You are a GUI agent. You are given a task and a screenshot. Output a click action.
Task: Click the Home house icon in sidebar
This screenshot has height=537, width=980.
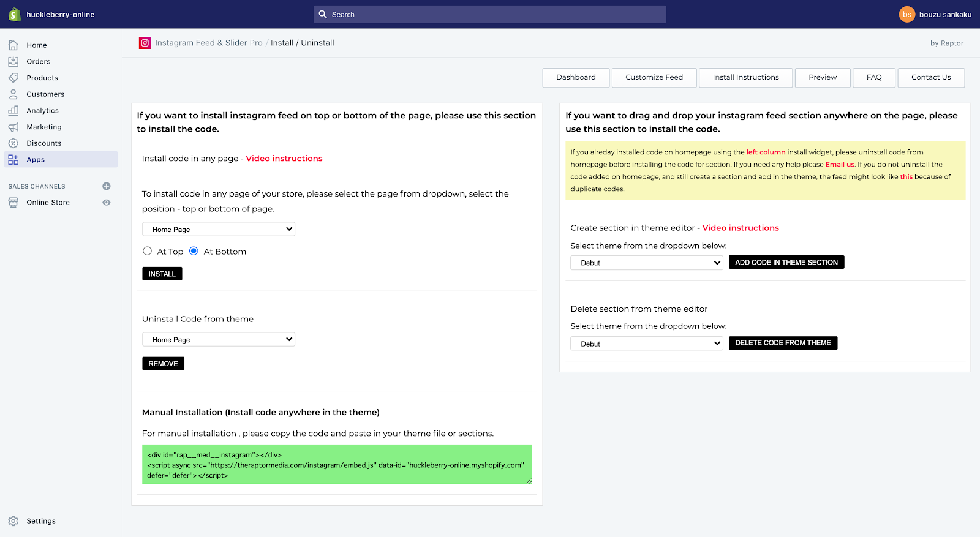click(x=13, y=45)
